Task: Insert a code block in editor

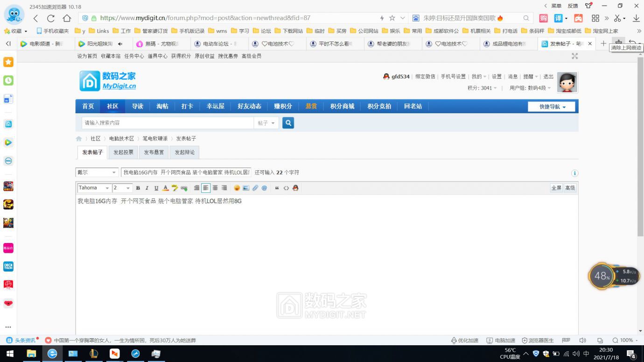Action: pyautogui.click(x=286, y=188)
